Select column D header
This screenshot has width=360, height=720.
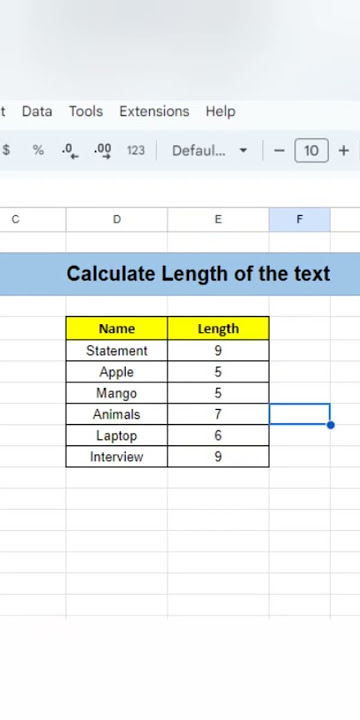[117, 219]
